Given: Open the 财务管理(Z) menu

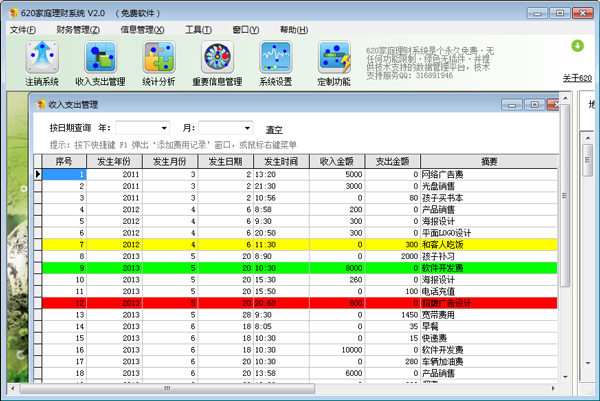Looking at the screenshot, I should [x=78, y=30].
